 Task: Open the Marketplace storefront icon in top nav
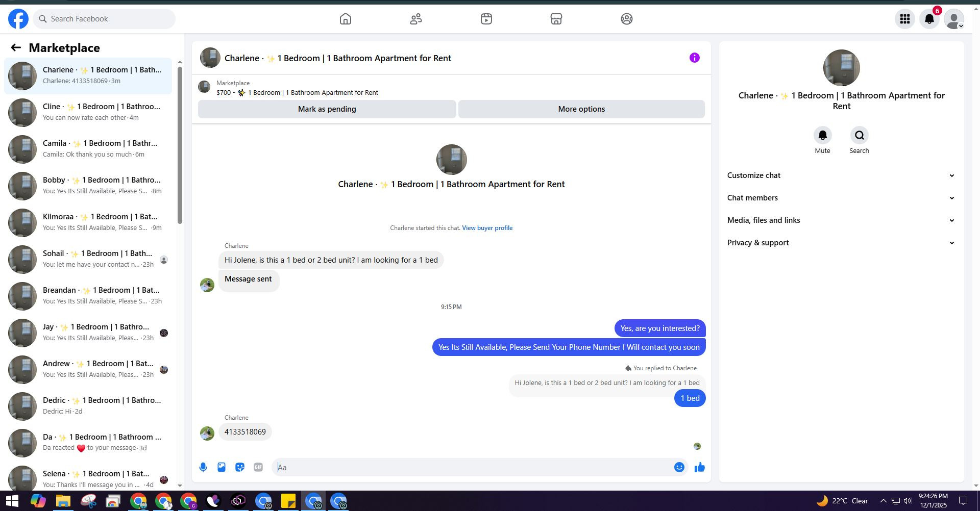coord(556,19)
